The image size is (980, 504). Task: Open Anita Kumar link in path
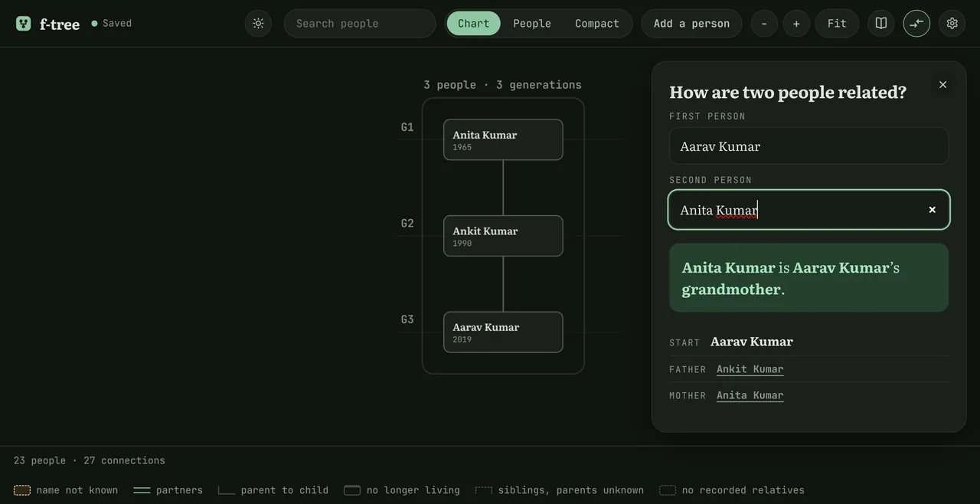tap(750, 395)
